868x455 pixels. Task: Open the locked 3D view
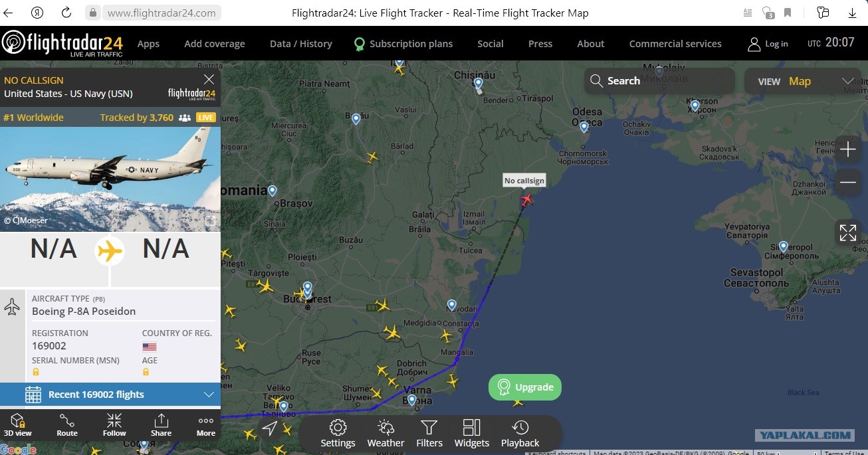pyautogui.click(x=18, y=424)
